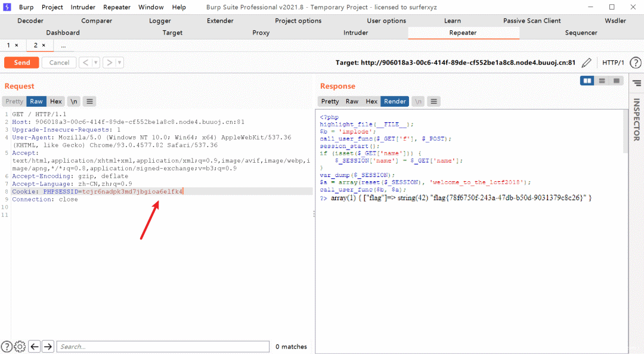Expand forward history dropdown arrow
Image resolution: width=644 pixels, height=354 pixels.
[x=119, y=63]
